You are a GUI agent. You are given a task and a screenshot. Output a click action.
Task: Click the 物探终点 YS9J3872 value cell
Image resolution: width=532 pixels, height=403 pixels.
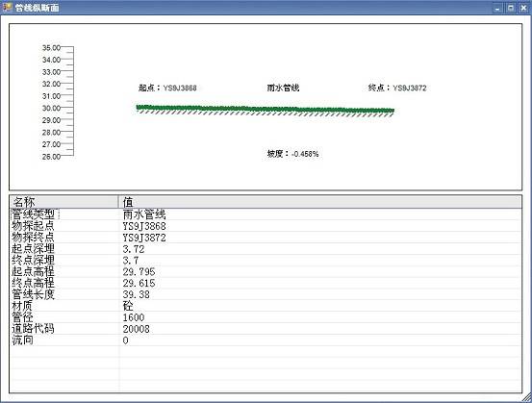point(320,238)
